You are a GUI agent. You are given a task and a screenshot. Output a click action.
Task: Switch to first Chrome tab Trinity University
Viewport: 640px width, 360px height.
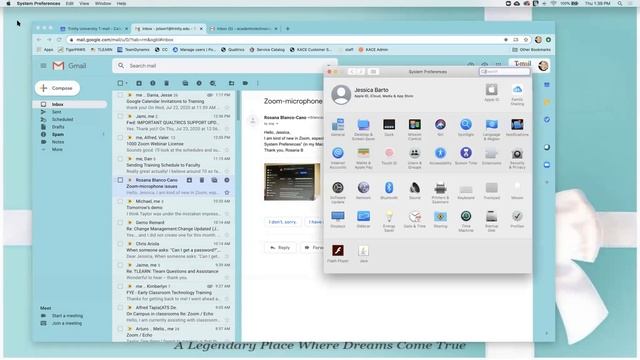tap(93, 29)
